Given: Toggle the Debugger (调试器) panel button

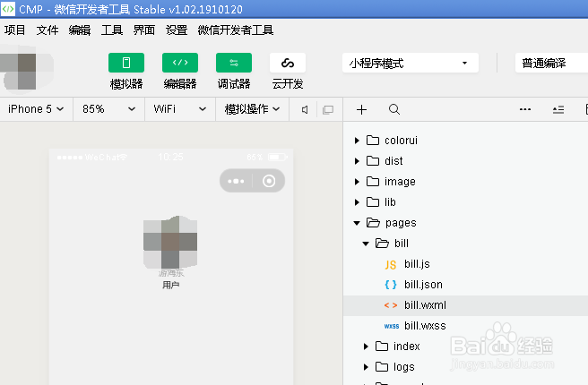Looking at the screenshot, I should [x=234, y=63].
